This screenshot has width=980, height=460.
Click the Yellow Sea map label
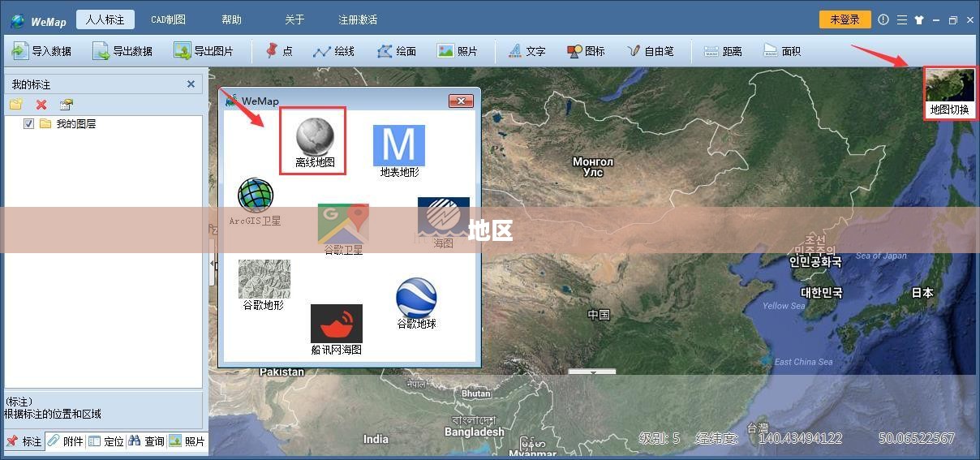(784, 306)
